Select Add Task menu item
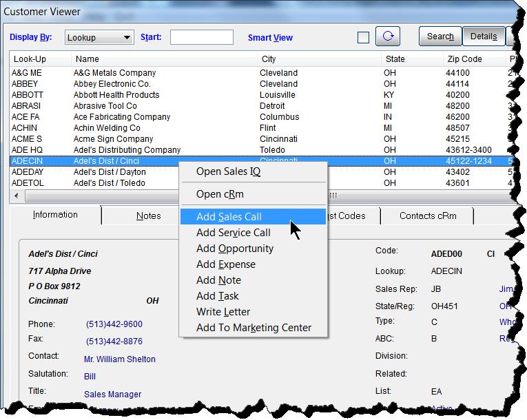527x420 pixels. [254, 295]
